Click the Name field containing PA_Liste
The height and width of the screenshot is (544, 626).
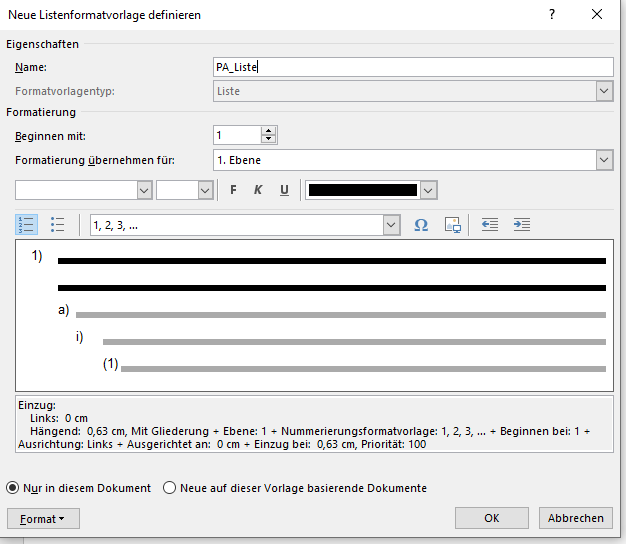click(x=412, y=67)
